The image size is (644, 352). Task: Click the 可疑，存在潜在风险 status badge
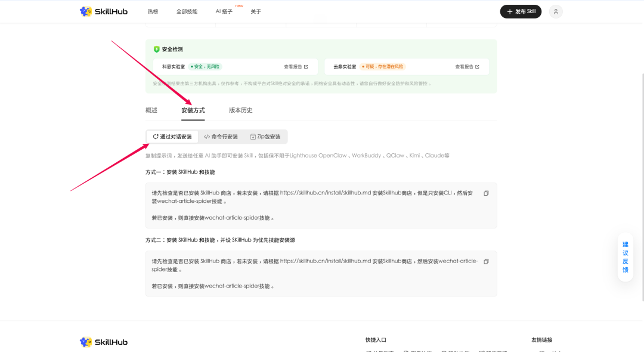pyautogui.click(x=382, y=67)
